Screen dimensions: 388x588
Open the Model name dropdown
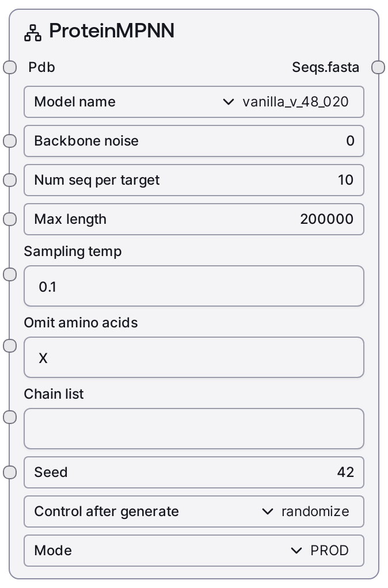pos(193,102)
